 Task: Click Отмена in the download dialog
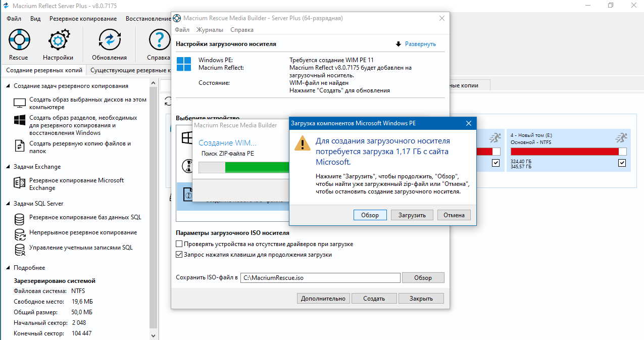click(x=454, y=215)
